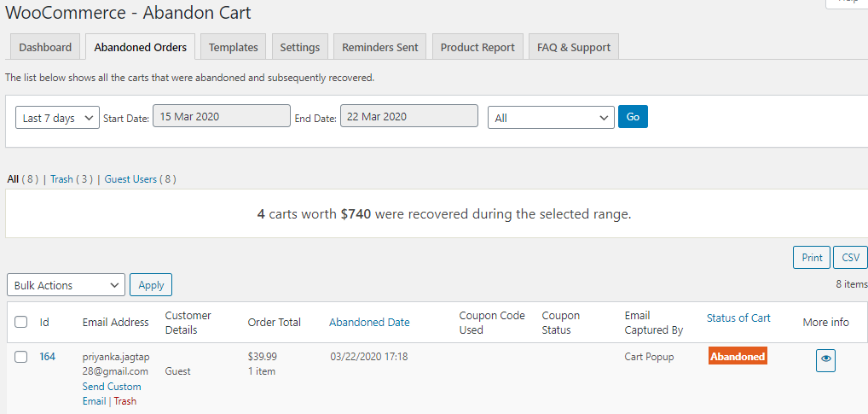
Task: Filter by the Trash link
Action: (61, 179)
